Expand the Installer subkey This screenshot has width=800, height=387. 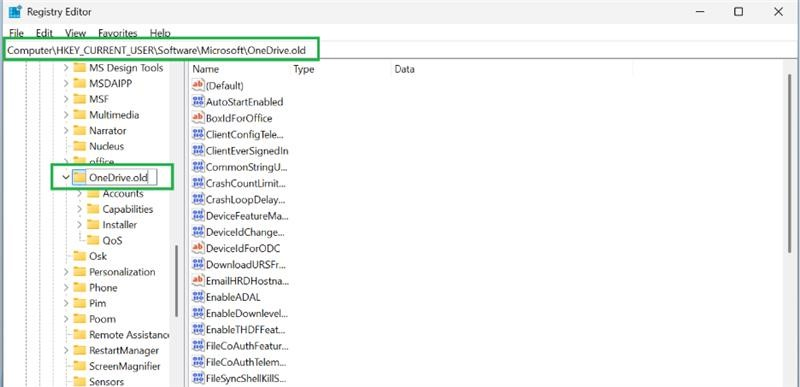click(x=79, y=224)
